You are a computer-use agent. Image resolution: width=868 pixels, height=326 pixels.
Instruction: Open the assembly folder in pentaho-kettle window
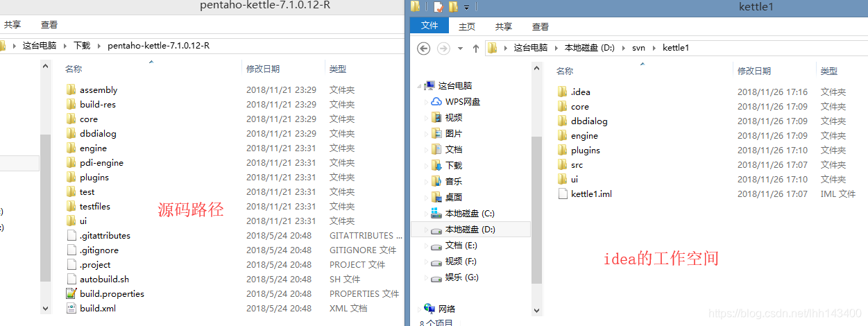(x=99, y=90)
